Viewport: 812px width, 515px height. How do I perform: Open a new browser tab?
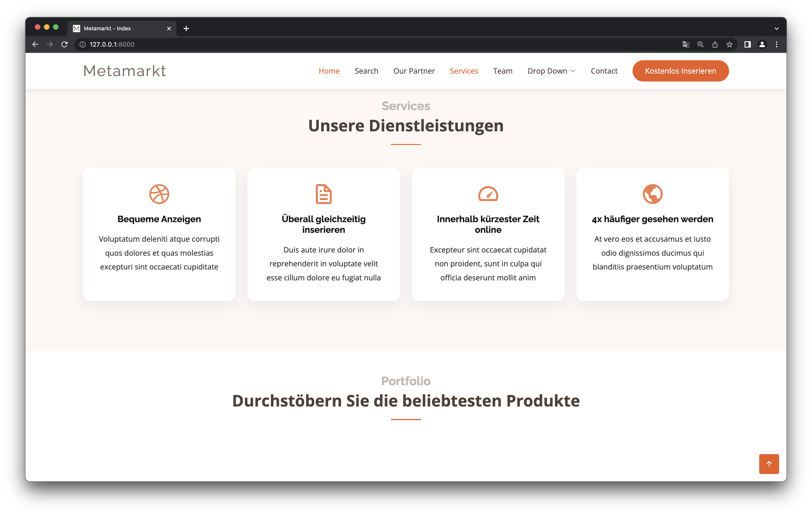186,29
